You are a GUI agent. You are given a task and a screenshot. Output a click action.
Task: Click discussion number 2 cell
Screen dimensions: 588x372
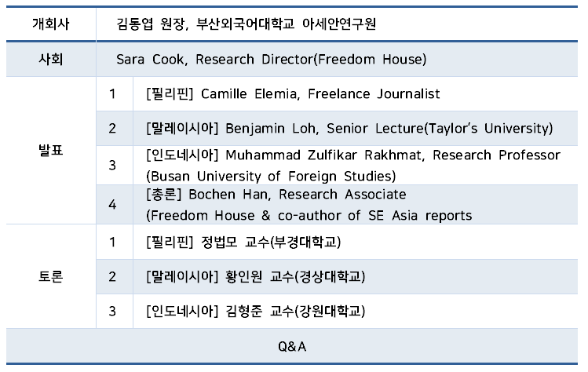(x=112, y=276)
